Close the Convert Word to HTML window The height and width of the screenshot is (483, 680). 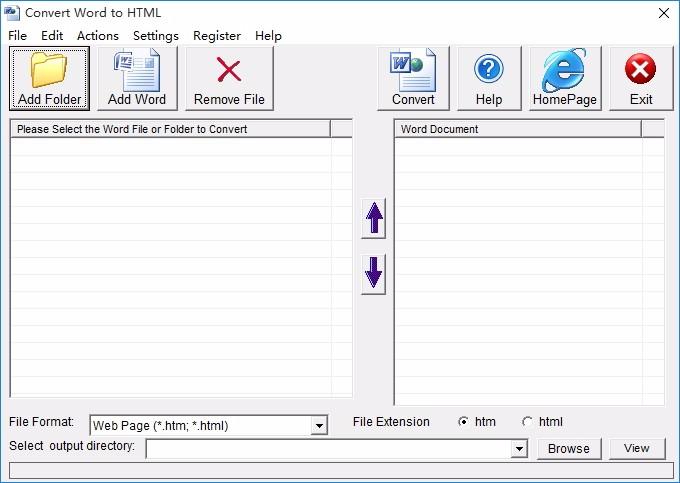click(x=664, y=13)
